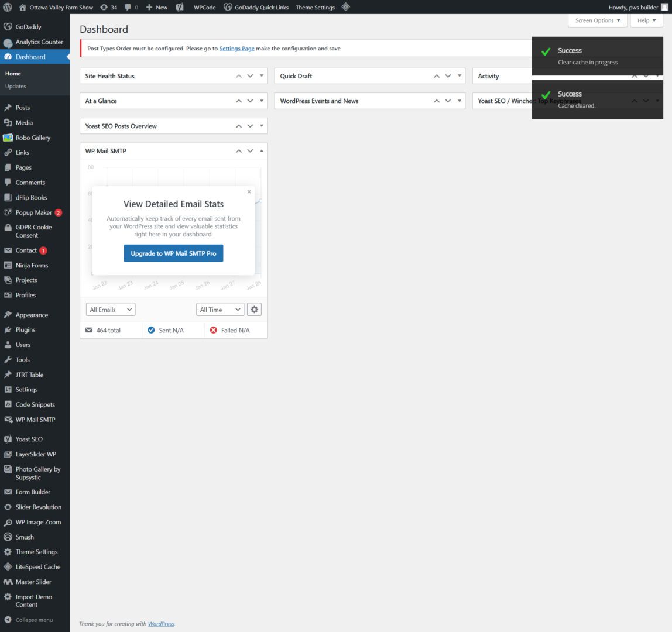Click the Comments icon in the sidebar
The height and width of the screenshot is (632, 672).
8,182
